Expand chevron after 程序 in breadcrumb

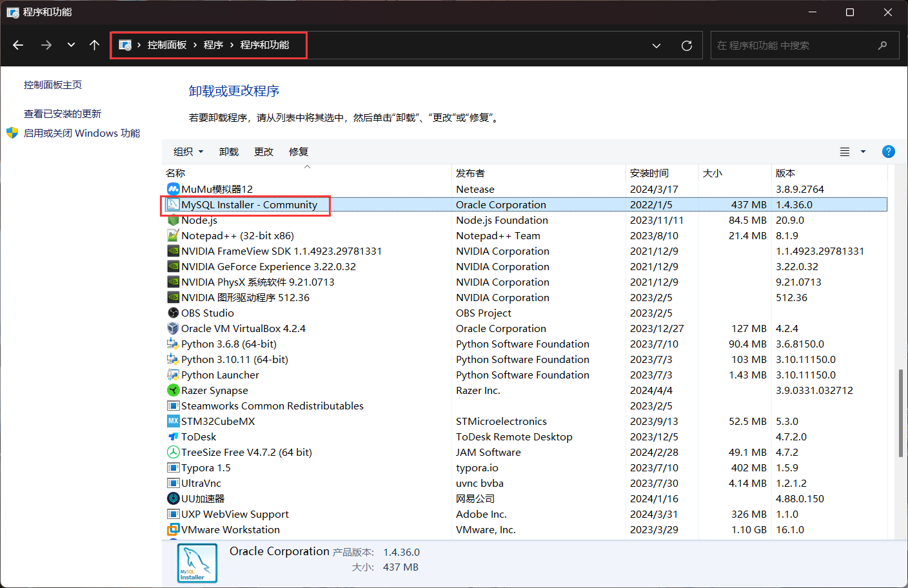click(232, 45)
